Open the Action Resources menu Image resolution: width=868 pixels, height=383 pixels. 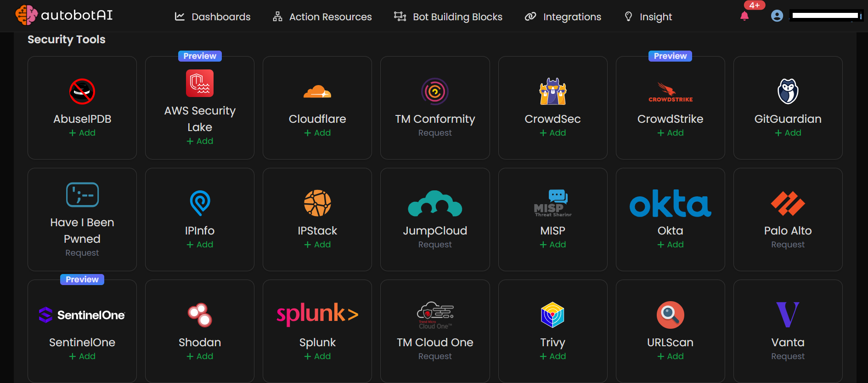322,17
